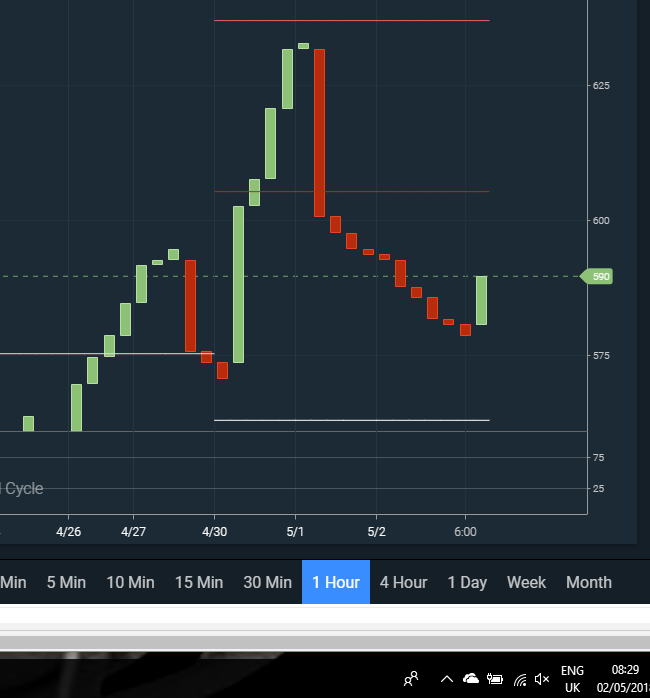Open the Wi-Fi network tray icon
Viewport: 650px width, 698px height.
(520, 679)
